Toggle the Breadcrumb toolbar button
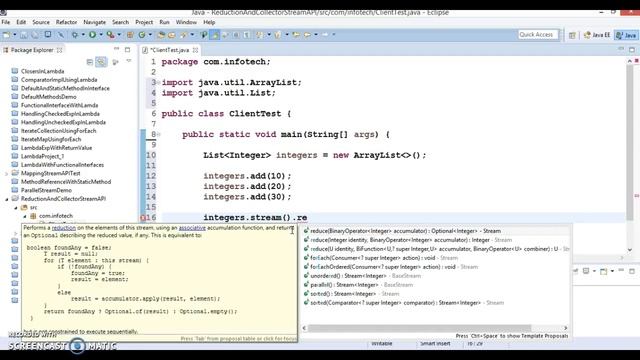Screen dimensions: 640x360 [204, 35]
